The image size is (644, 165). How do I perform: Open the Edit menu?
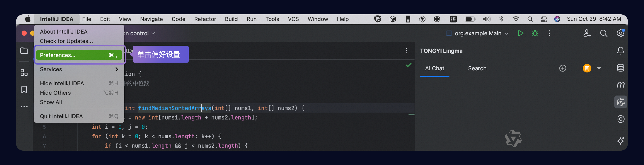(105, 19)
